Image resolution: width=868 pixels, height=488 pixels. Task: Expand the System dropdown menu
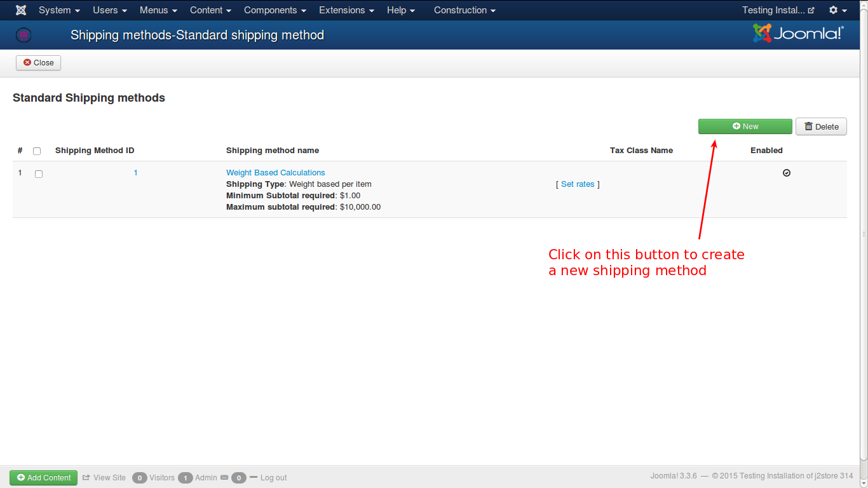(x=59, y=10)
